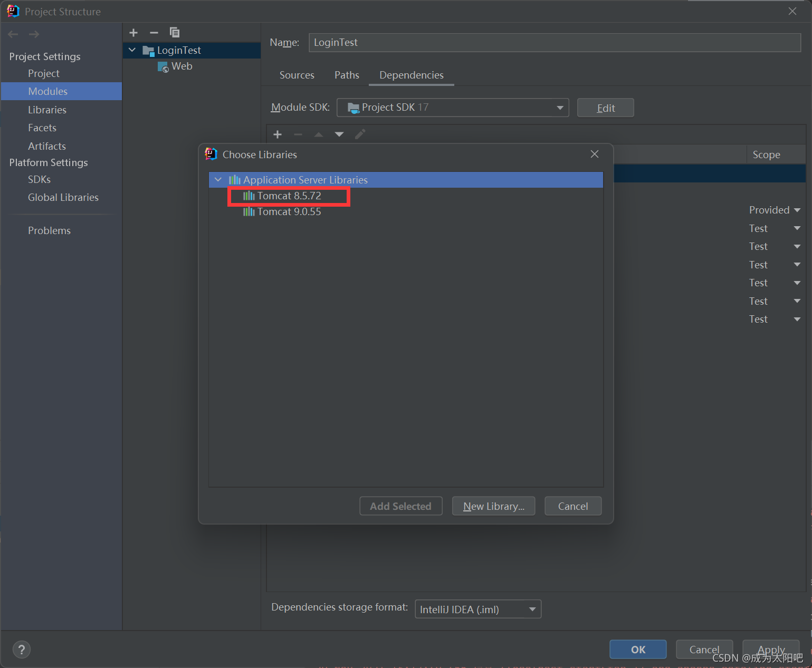Edit dependency with pencil icon
The image size is (812, 668).
pos(360,134)
